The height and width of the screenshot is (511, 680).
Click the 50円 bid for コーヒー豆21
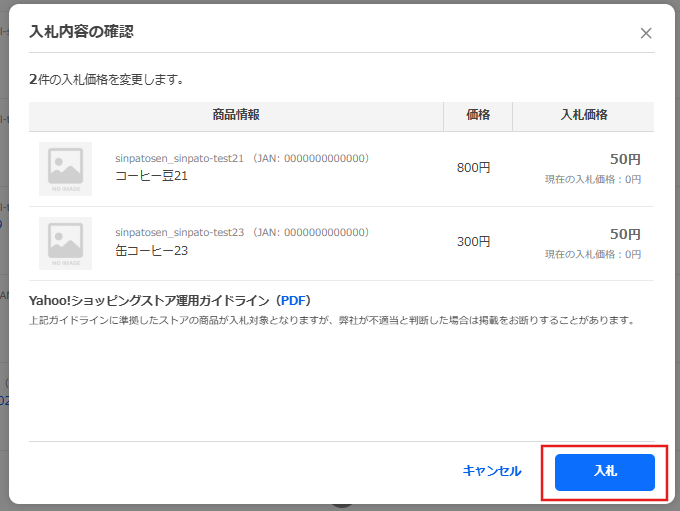click(625, 159)
